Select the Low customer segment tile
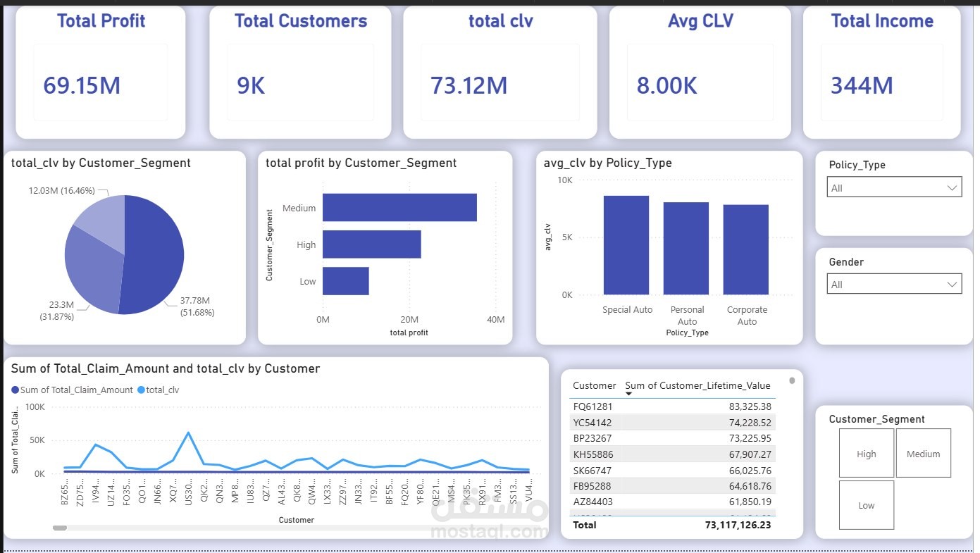Image resolution: width=980 pixels, height=553 pixels. [x=866, y=505]
